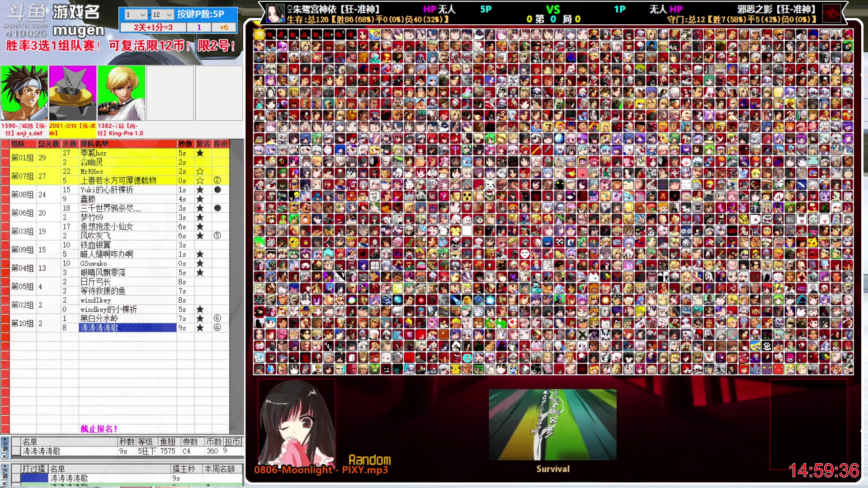Click the star in 风吹灰飞 row
Image resolution: width=868 pixels, height=488 pixels.
point(200,236)
